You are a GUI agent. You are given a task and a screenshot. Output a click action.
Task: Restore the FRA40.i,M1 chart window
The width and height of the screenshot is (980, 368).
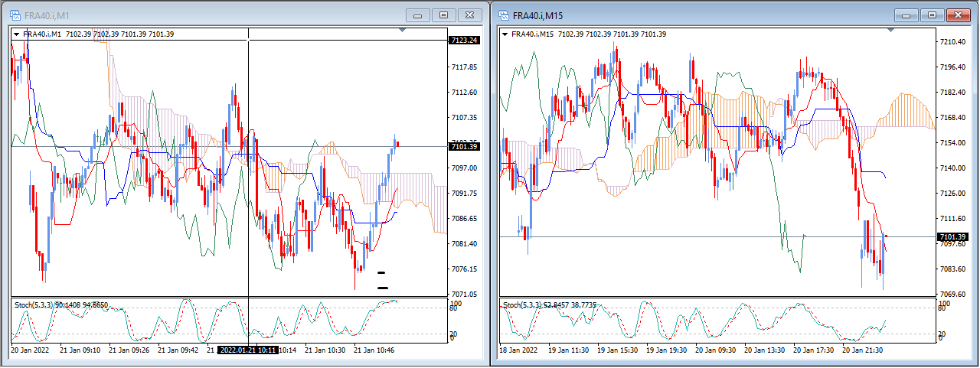(443, 15)
